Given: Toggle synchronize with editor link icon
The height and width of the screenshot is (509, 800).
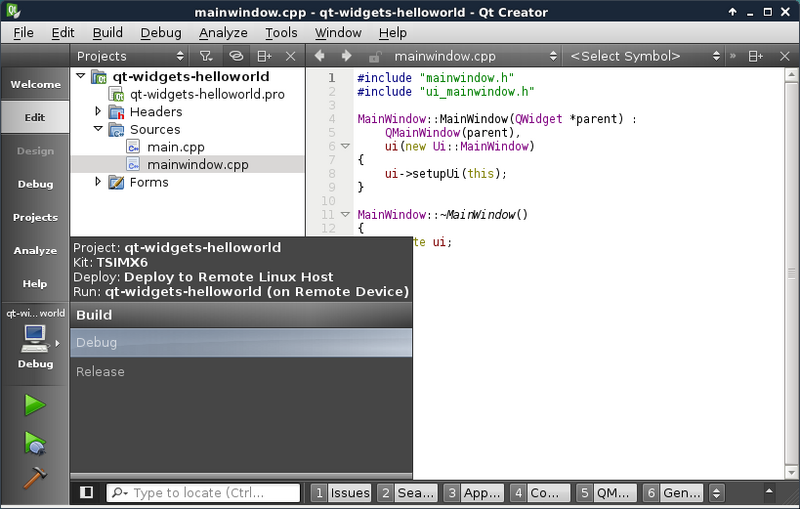Looking at the screenshot, I should click(236, 56).
